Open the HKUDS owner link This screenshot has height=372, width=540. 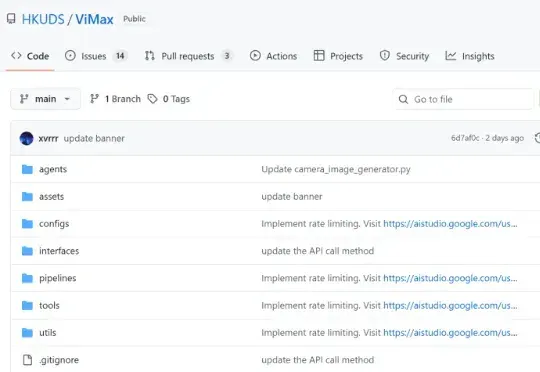[x=43, y=19]
